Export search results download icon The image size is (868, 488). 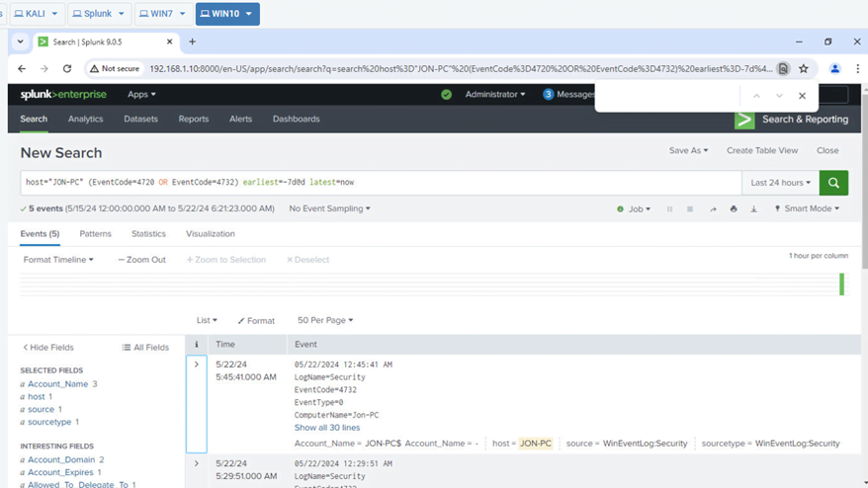[x=754, y=209]
